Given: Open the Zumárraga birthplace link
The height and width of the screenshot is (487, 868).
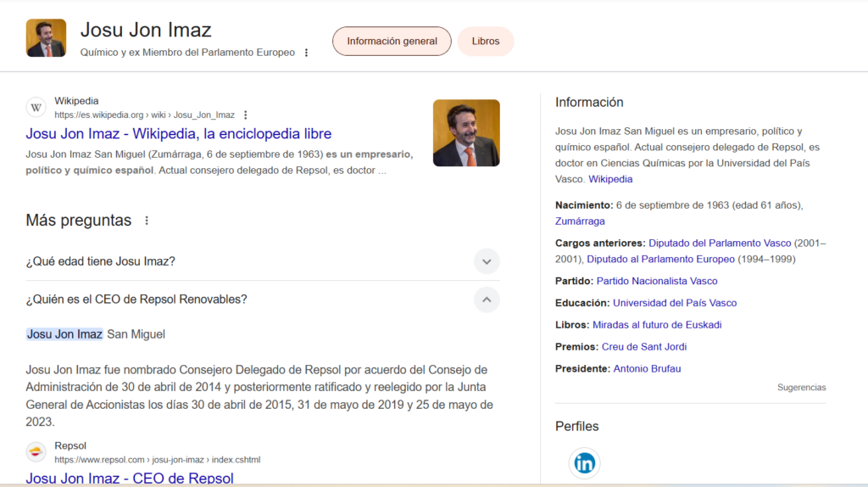Looking at the screenshot, I should (580, 221).
